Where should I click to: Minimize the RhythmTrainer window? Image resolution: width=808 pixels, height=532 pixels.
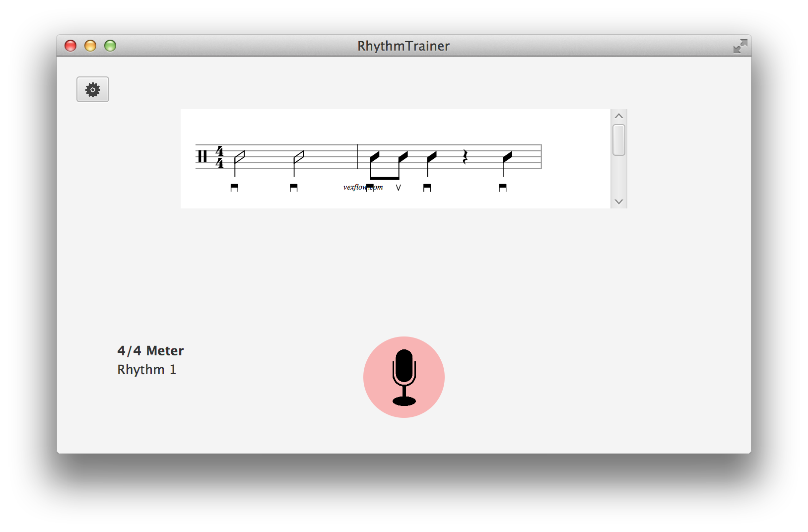[x=90, y=46]
